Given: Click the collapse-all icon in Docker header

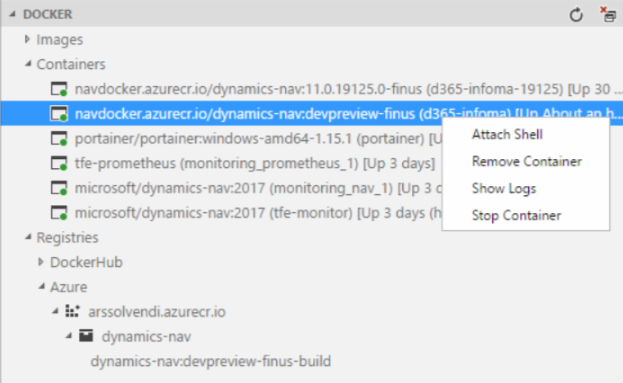Looking at the screenshot, I should point(608,14).
